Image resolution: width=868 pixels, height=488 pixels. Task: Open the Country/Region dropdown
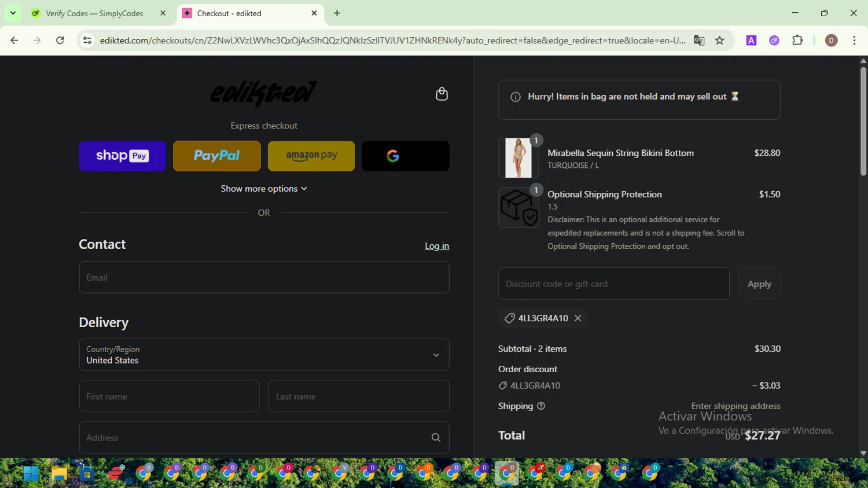[264, 355]
